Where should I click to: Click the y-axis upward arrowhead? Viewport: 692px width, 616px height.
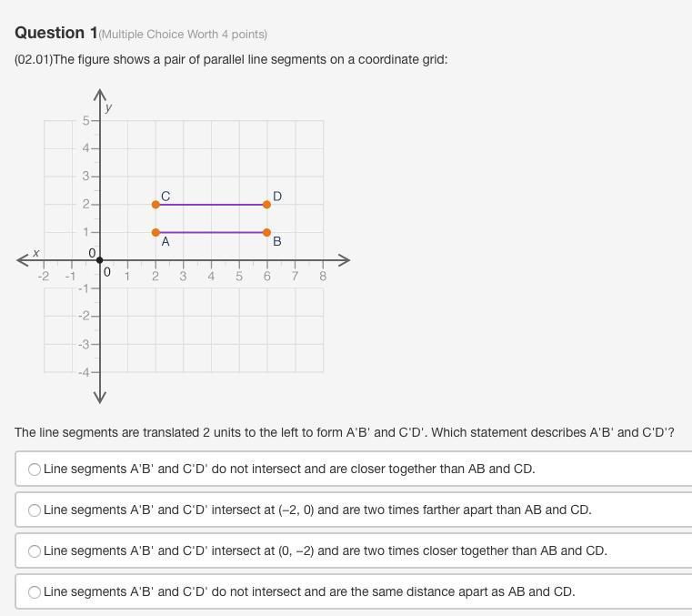point(100,95)
